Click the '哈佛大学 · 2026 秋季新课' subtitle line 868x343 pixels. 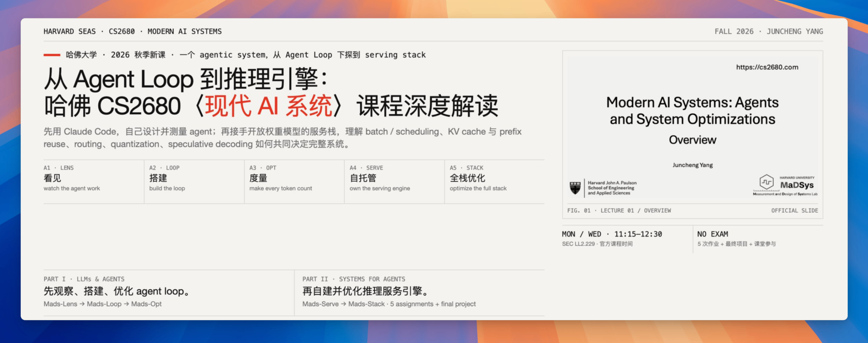(x=246, y=55)
